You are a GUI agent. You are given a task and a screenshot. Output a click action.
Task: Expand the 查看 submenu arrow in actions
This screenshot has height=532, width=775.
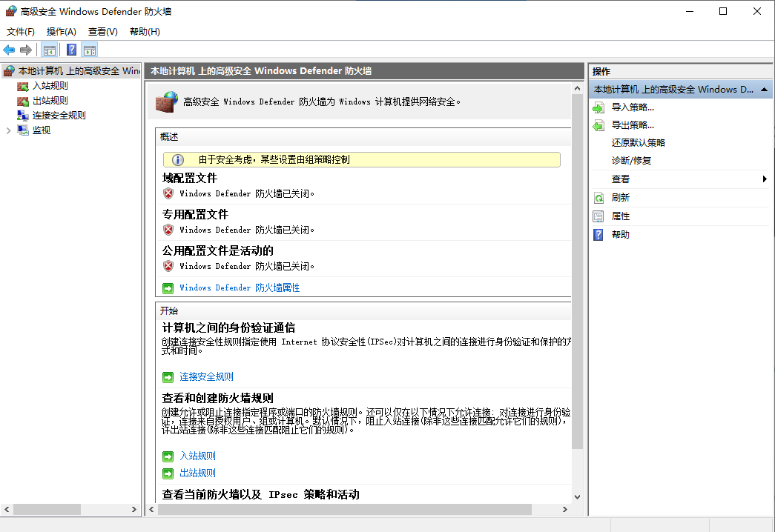tap(765, 179)
